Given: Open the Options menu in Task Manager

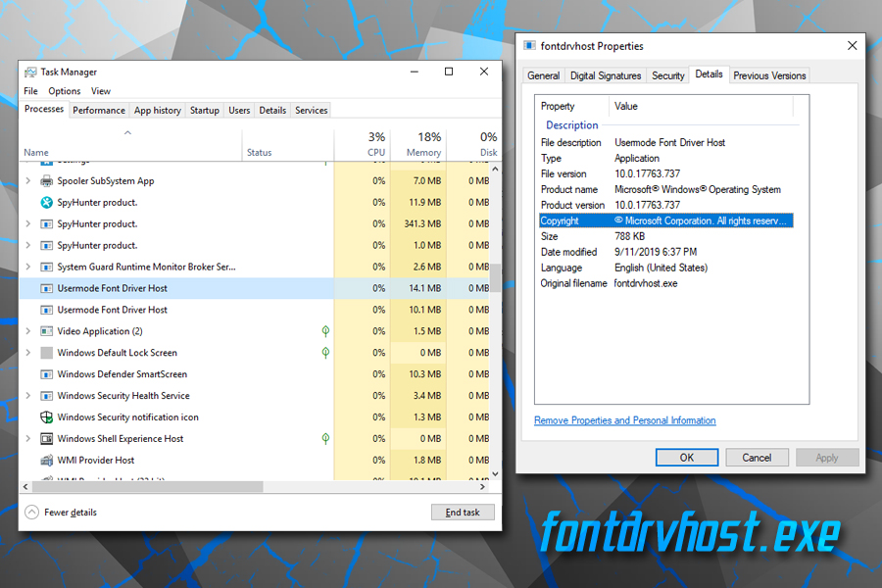Looking at the screenshot, I should click(64, 91).
